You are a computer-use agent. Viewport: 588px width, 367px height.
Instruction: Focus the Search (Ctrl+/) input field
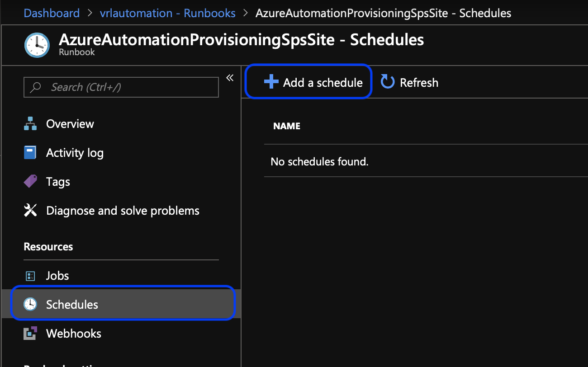click(x=127, y=87)
